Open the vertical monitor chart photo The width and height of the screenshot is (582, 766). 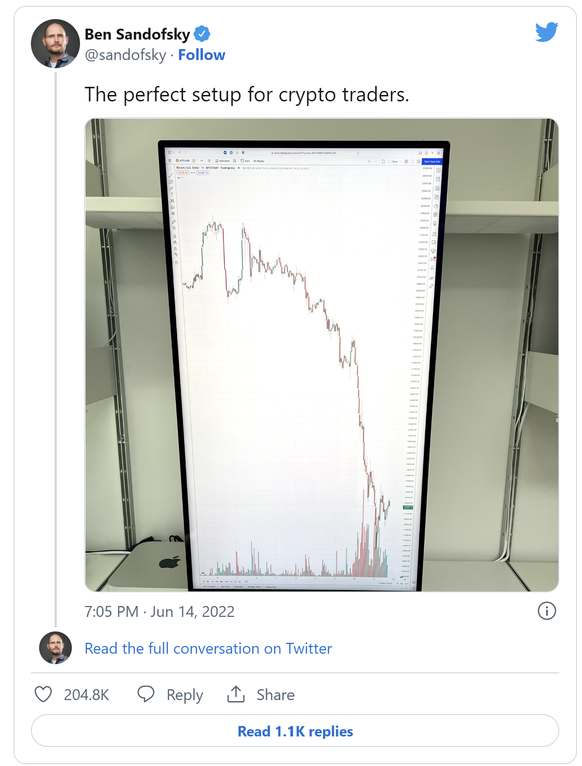[322, 355]
